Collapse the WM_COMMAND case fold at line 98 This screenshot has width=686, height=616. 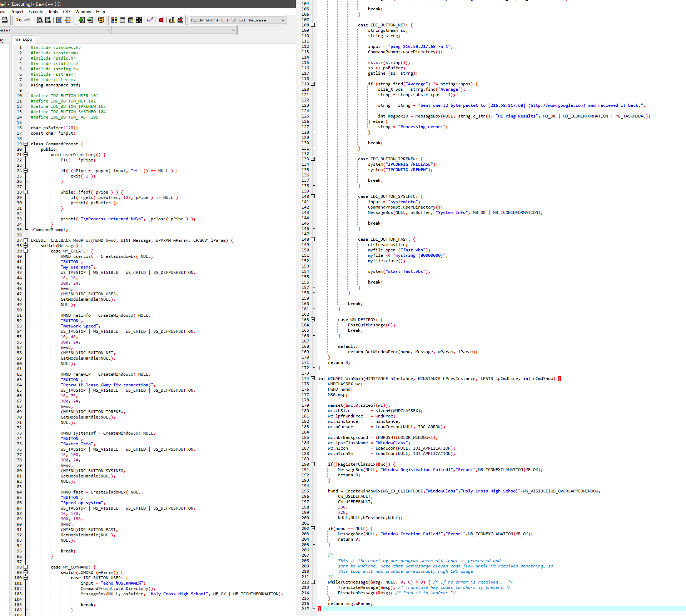tap(26, 567)
